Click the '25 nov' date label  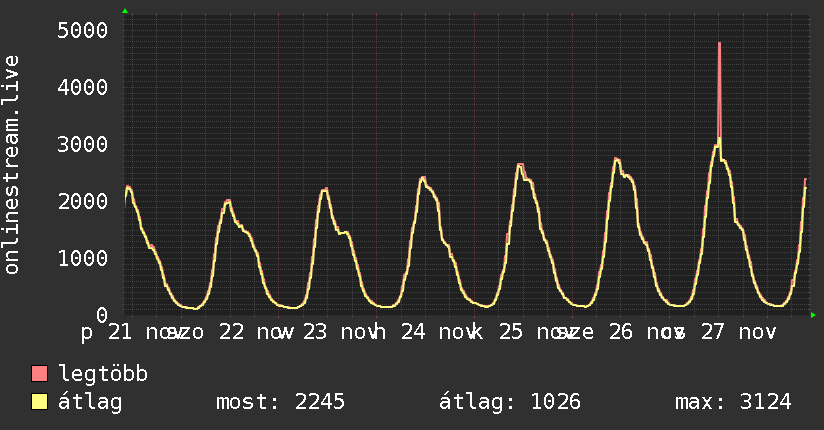click(x=537, y=332)
